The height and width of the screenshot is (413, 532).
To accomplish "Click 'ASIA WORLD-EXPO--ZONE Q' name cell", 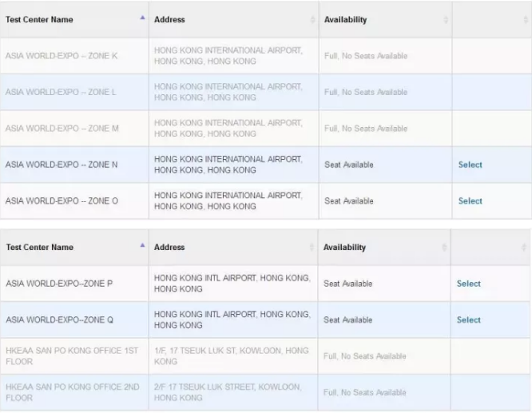I will tap(74, 320).
